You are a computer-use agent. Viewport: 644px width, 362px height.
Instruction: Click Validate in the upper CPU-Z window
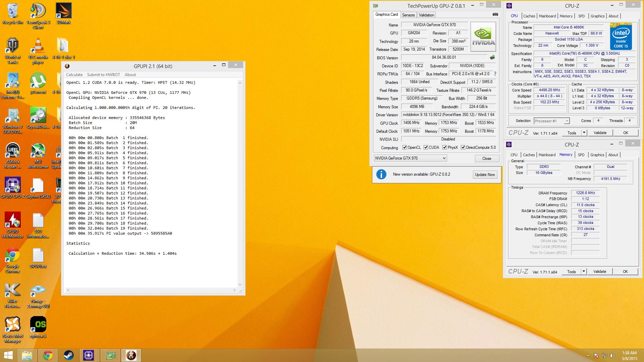(600, 133)
